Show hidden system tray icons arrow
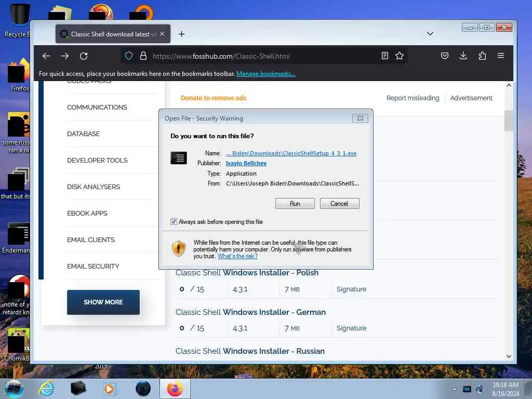Image resolution: width=532 pixels, height=399 pixels. pyautogui.click(x=454, y=389)
